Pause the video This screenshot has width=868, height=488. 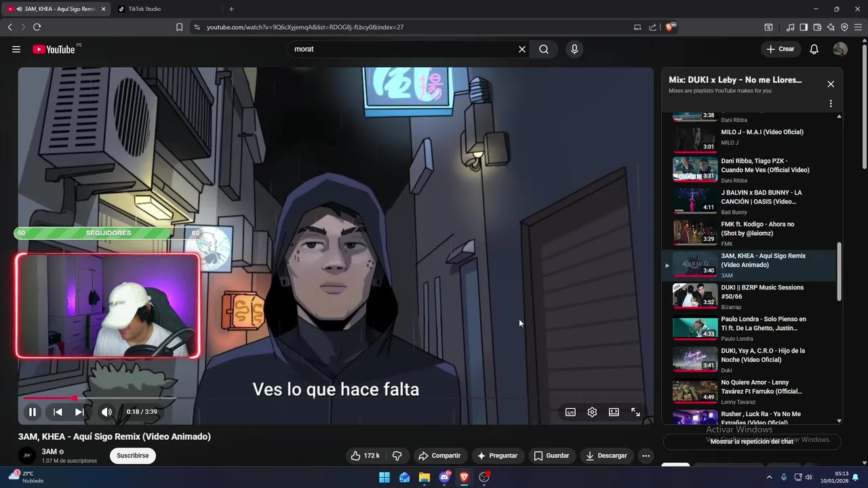[x=33, y=412]
